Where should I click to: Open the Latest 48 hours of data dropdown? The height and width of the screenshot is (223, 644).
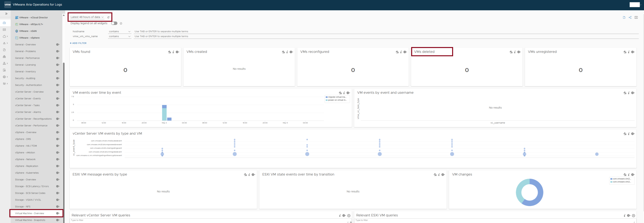tap(87, 17)
